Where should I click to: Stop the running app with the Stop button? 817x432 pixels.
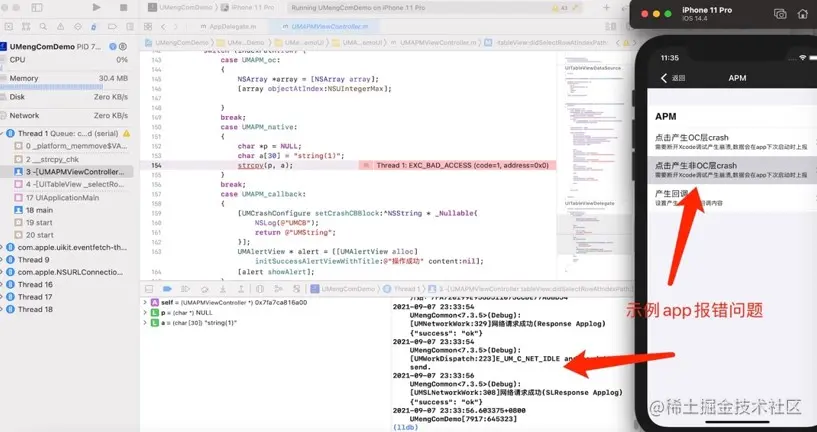[x=123, y=7]
